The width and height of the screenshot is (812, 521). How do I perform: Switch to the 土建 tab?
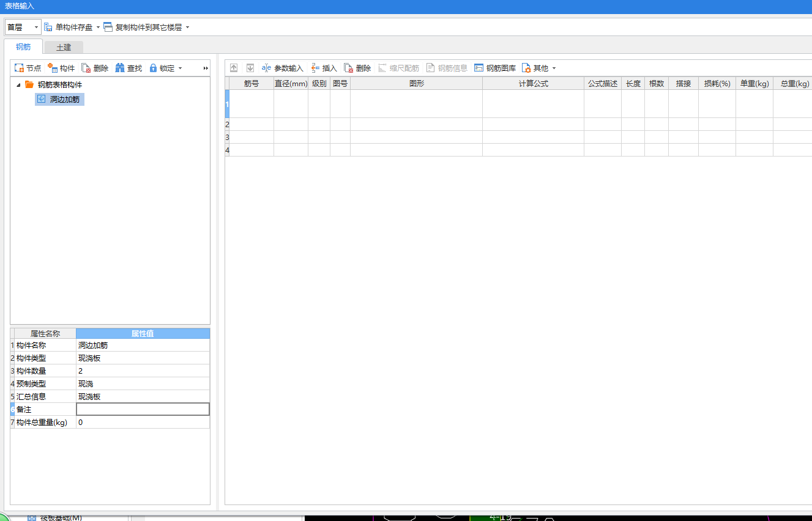(x=64, y=47)
